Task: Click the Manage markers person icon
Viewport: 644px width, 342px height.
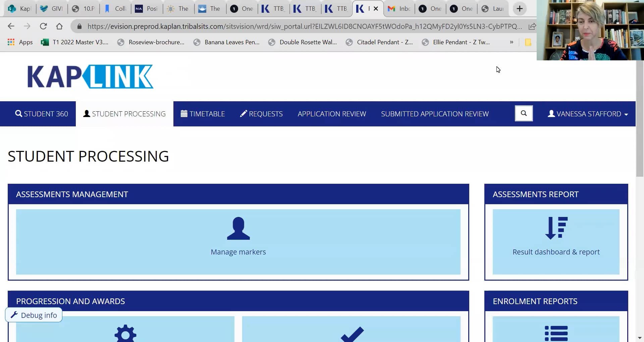Action: point(238,229)
